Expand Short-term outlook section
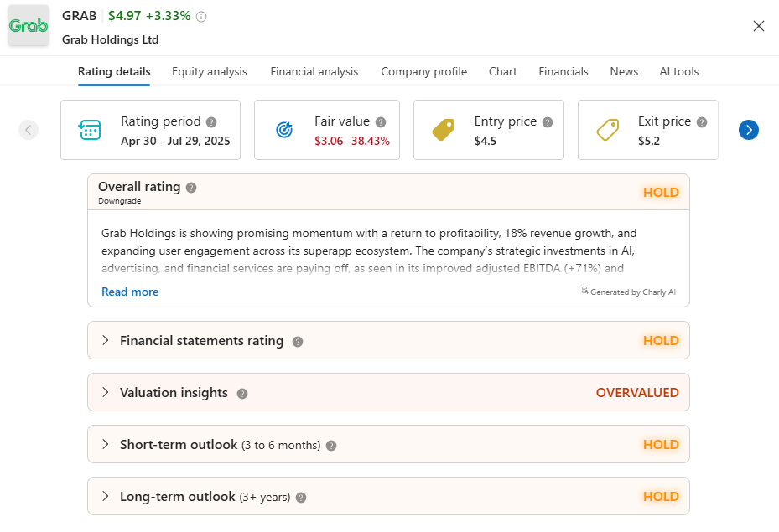Screen dimensions: 779x532 pos(106,444)
